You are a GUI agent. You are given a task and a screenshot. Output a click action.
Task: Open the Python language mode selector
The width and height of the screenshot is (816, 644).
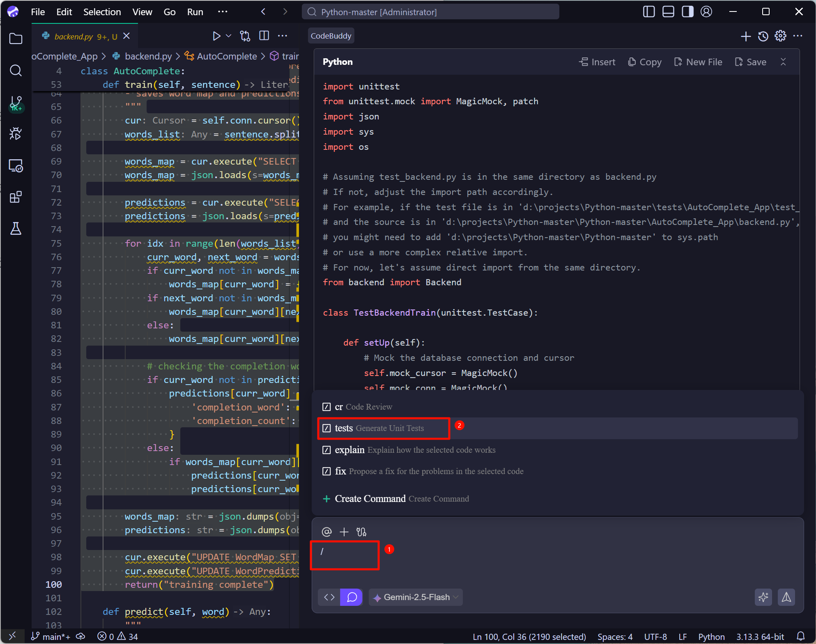tap(711, 637)
